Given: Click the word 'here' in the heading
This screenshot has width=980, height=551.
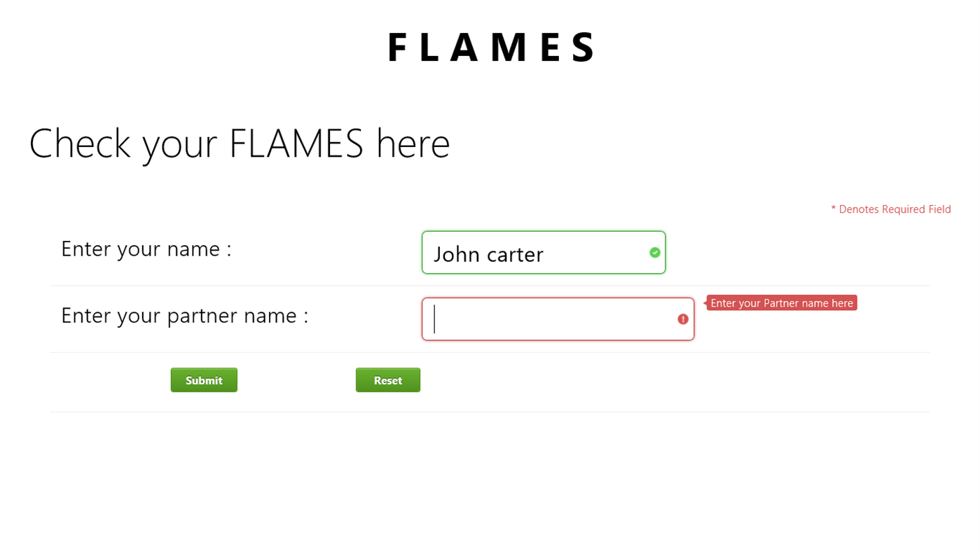Looking at the screenshot, I should coord(413,144).
